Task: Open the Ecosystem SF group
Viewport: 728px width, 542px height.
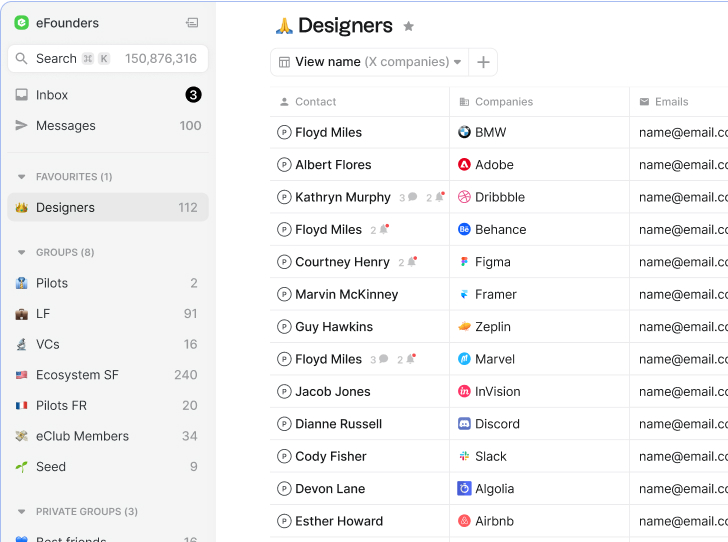Action: coord(108,375)
